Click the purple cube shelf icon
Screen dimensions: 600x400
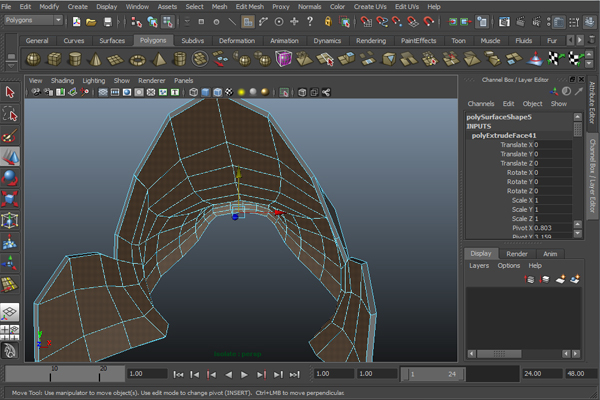coord(284,59)
